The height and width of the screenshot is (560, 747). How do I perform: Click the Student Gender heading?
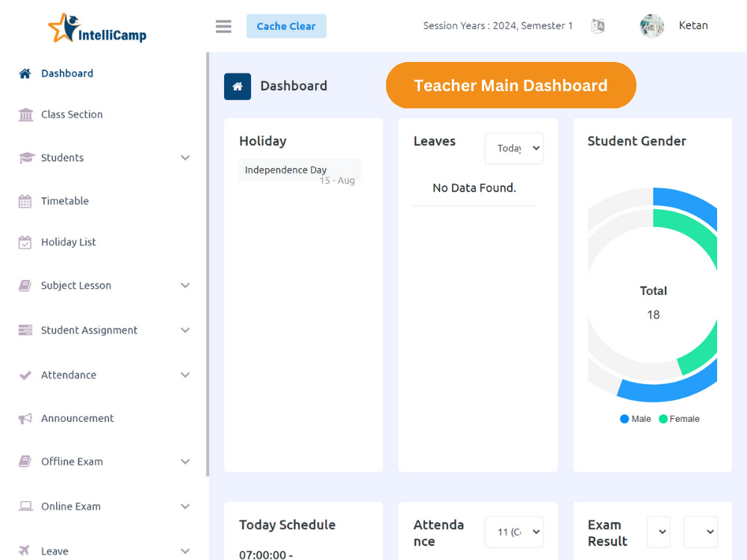(x=637, y=141)
